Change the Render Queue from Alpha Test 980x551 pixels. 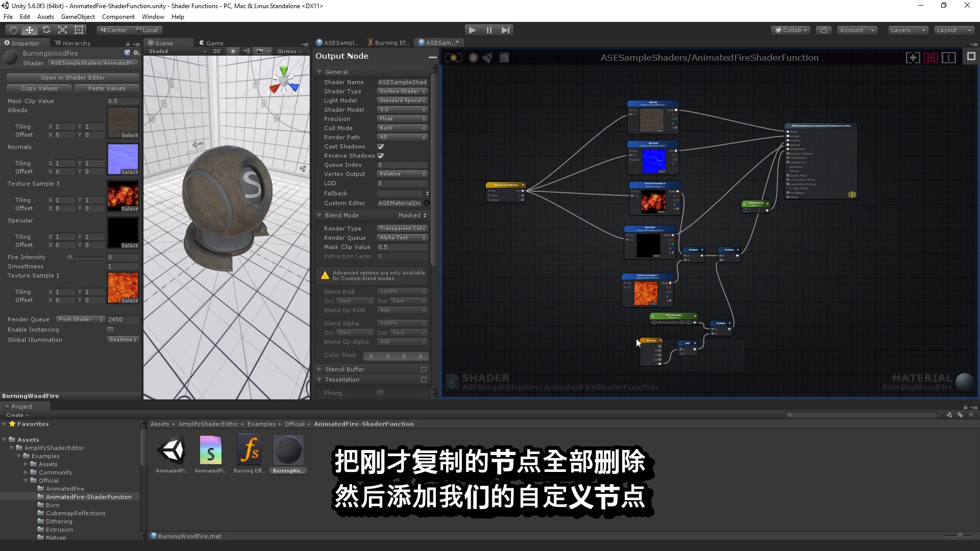point(402,238)
